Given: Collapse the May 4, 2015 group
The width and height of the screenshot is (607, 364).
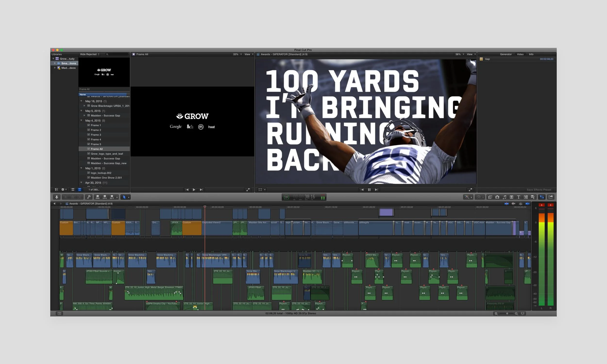Looking at the screenshot, I should tap(81, 120).
